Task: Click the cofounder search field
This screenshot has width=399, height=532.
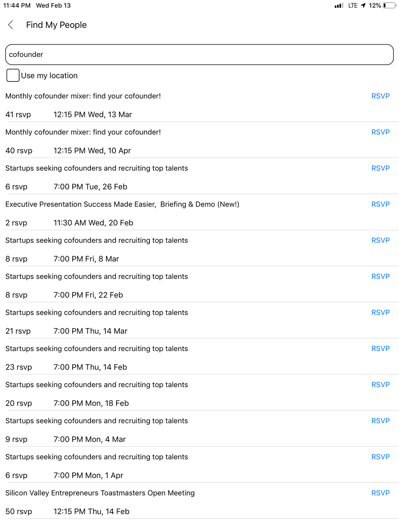Action: pyautogui.click(x=199, y=55)
